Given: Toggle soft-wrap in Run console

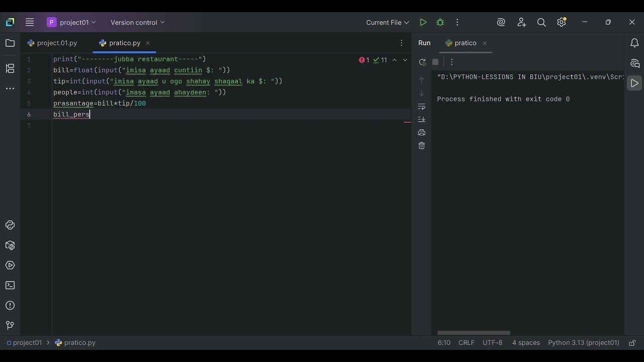Looking at the screenshot, I should 422,107.
